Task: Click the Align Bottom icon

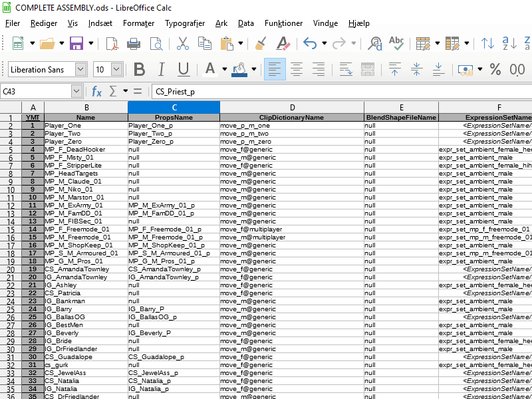Action: tap(438, 69)
